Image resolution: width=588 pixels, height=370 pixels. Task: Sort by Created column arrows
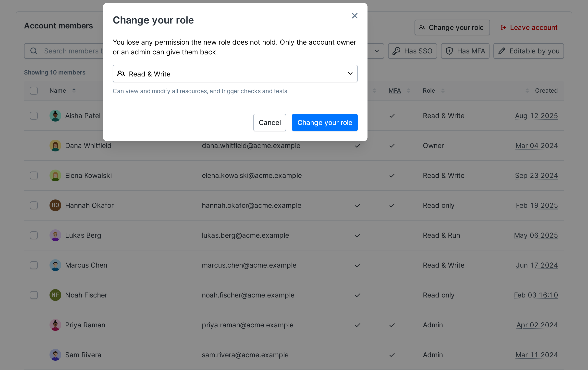[527, 91]
